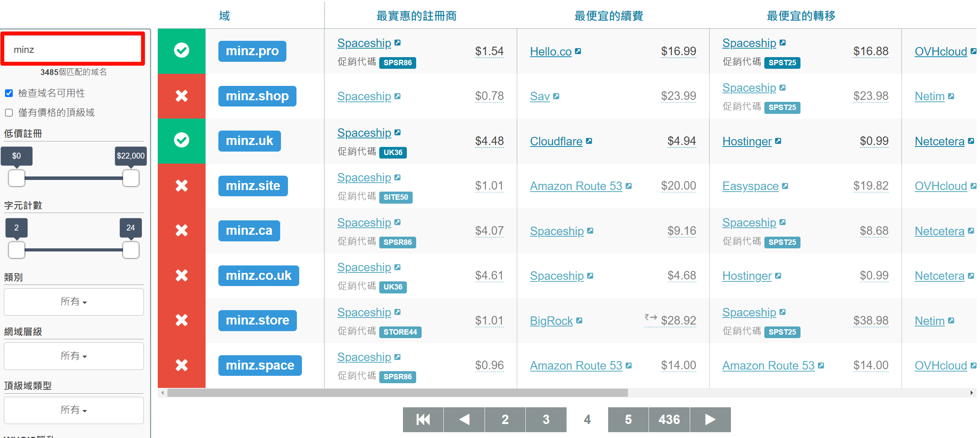This screenshot has height=438, width=980.
Task: Open BigRock renewal link for minz.store
Action: pyautogui.click(x=551, y=321)
